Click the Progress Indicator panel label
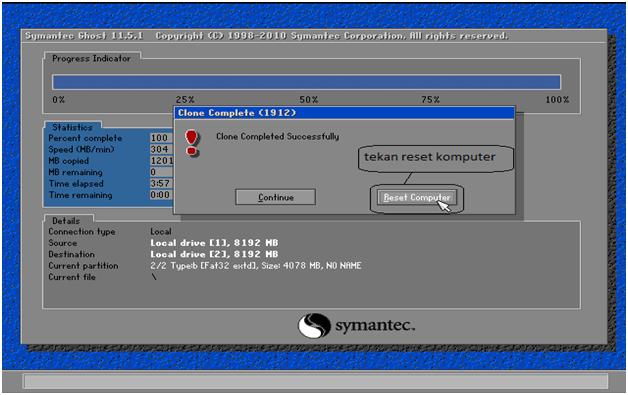 91,58
